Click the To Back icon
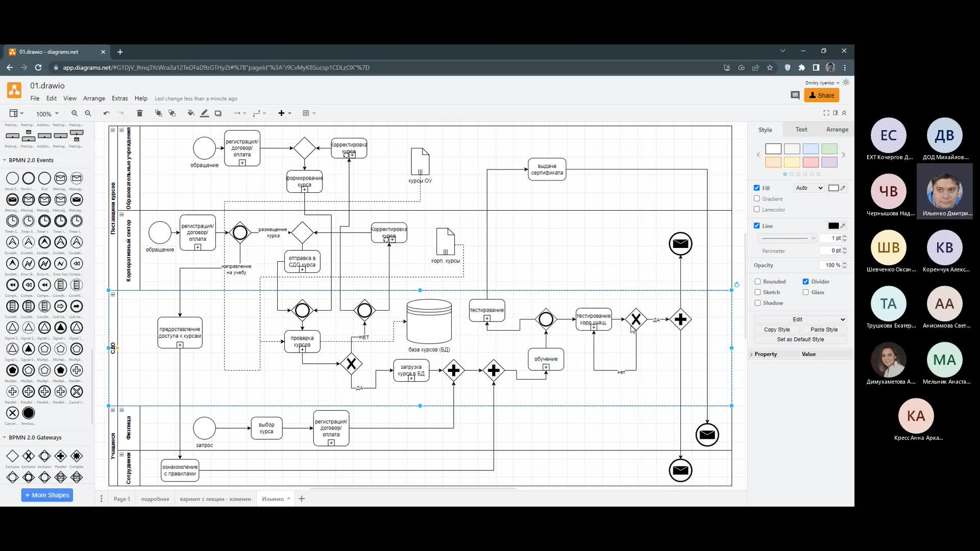Screen dimensions: 980x551 172,113
